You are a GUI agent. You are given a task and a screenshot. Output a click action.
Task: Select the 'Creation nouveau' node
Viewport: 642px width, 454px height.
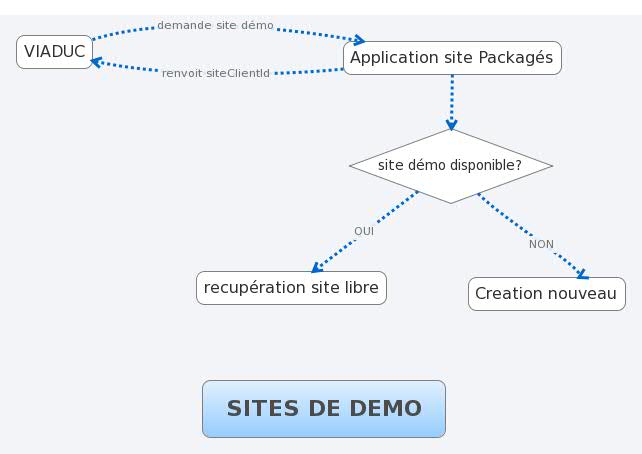pos(546,293)
